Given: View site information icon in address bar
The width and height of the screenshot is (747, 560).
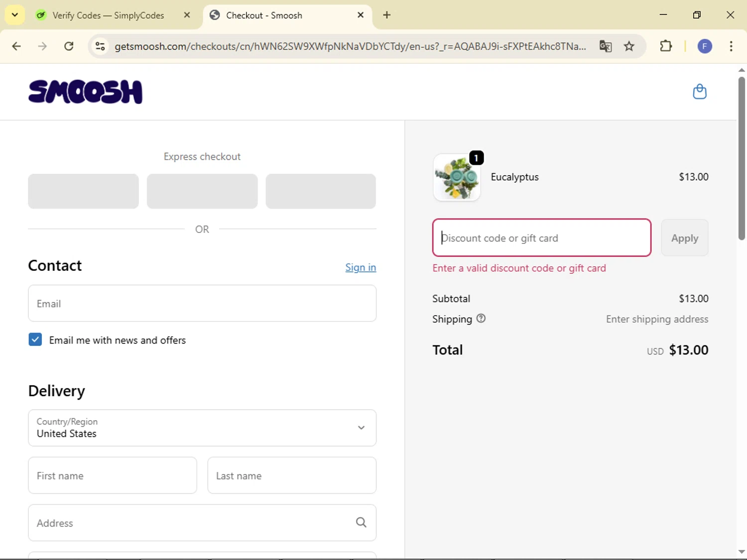Looking at the screenshot, I should [100, 46].
